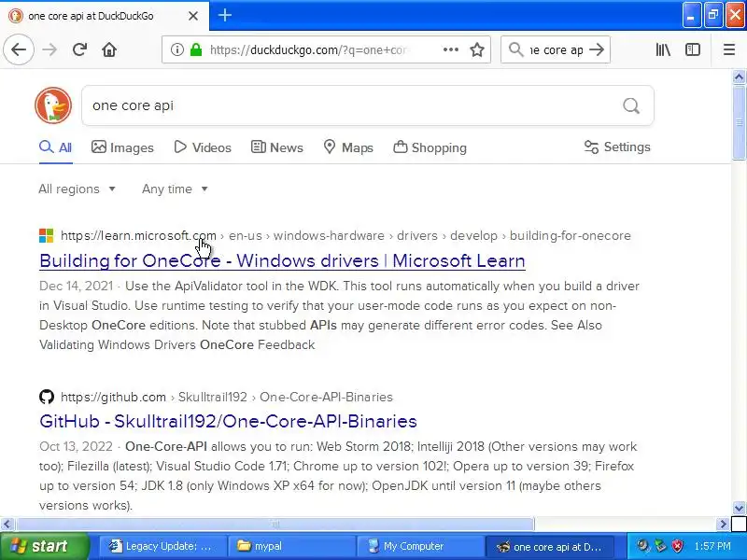The width and height of the screenshot is (747, 560).
Task: Click horizontal scrollbar right arrow
Action: [x=723, y=525]
